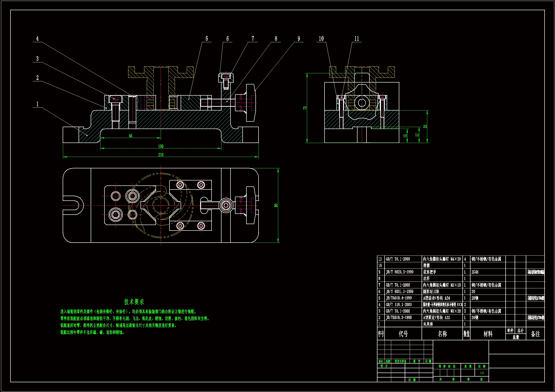Click part balloon number 9
Viewport: 555px width, 392px height.
[299, 39]
